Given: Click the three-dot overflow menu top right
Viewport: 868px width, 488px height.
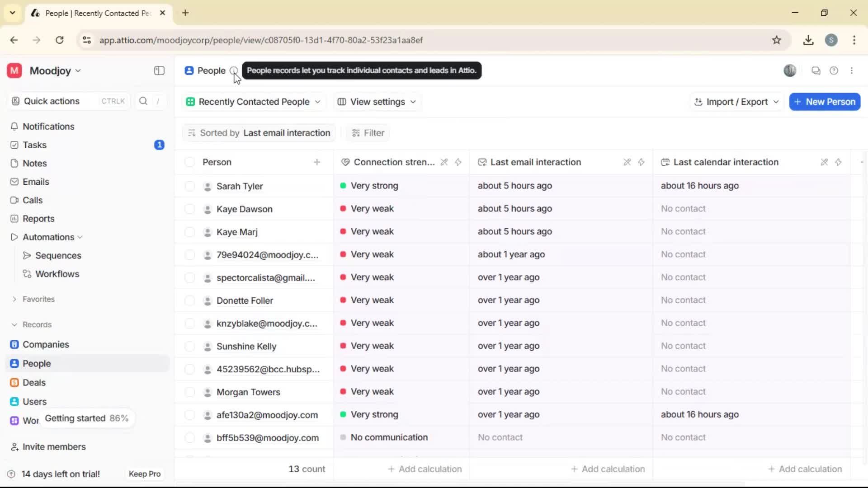Looking at the screenshot, I should pos(852,70).
